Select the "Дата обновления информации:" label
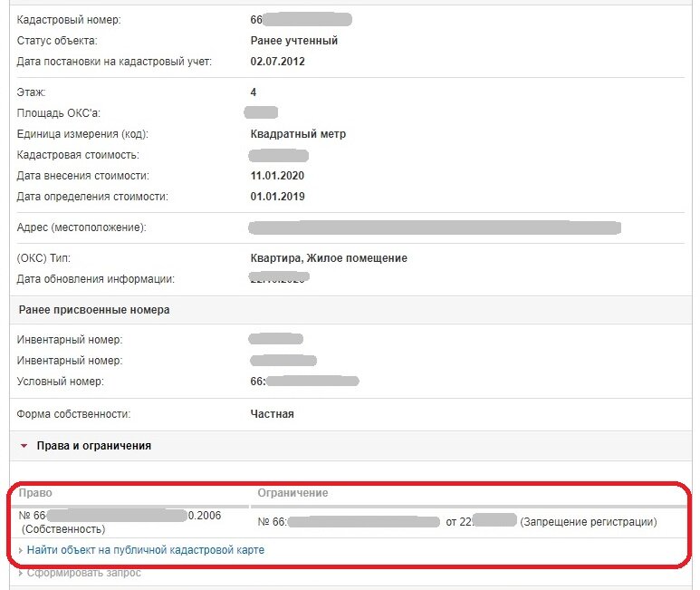 95,279
